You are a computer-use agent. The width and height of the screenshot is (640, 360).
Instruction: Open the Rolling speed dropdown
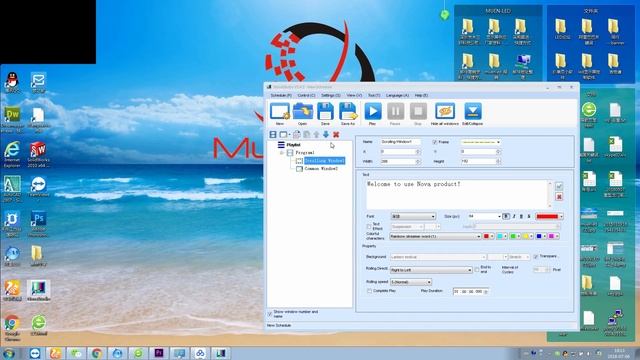(x=411, y=282)
